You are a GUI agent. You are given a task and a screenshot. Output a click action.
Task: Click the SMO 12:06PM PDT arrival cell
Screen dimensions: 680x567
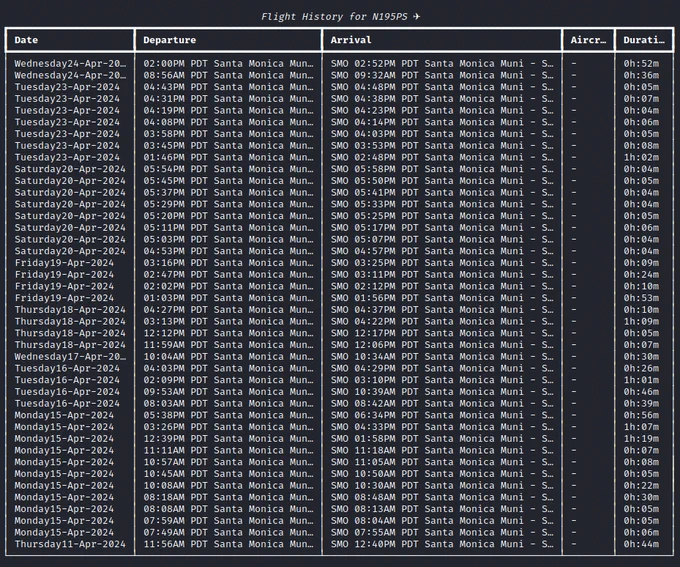coord(442,344)
